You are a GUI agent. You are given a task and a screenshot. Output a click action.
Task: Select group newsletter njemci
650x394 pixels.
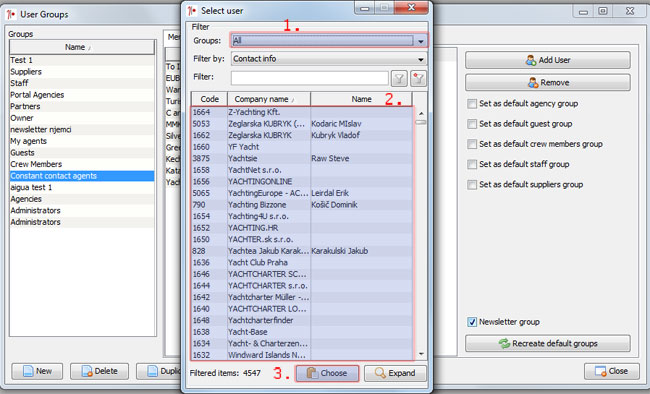coord(82,130)
